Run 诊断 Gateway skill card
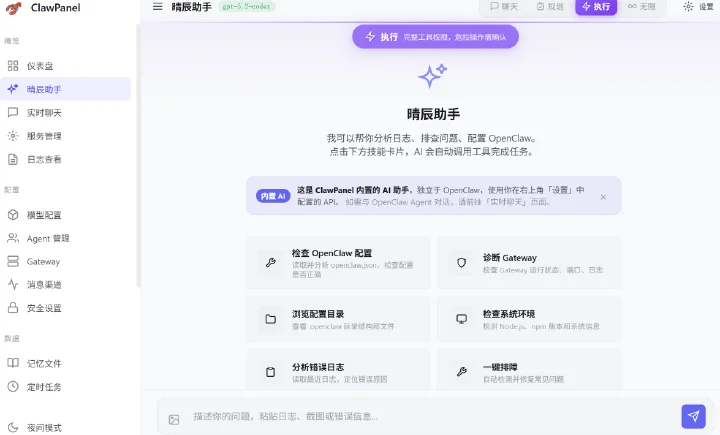The width and height of the screenshot is (720, 435). [x=529, y=263]
